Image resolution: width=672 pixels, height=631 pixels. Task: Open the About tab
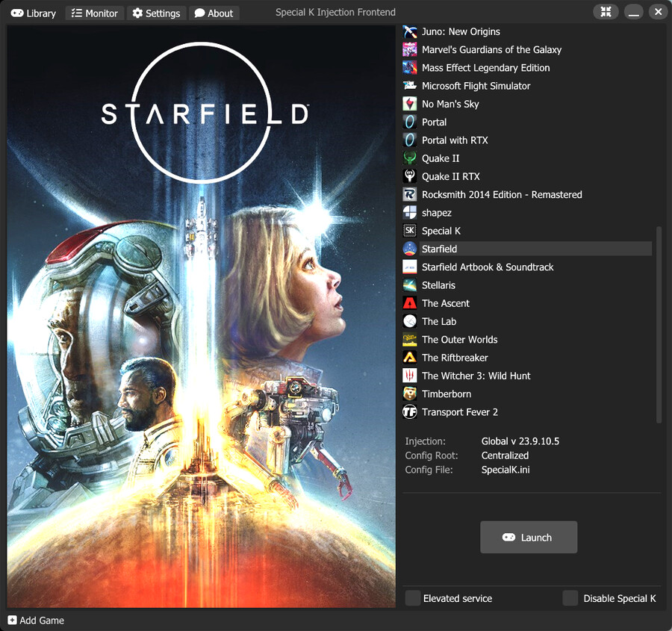click(214, 13)
